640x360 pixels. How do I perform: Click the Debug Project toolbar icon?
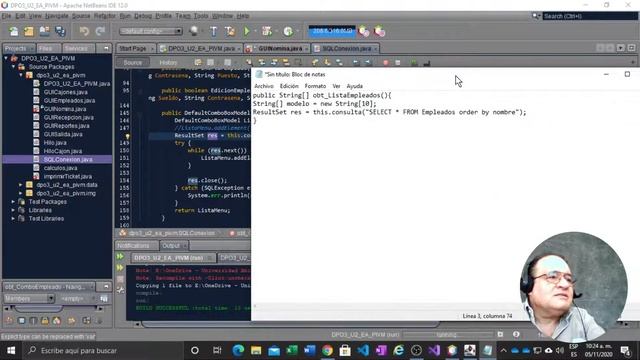point(267,31)
